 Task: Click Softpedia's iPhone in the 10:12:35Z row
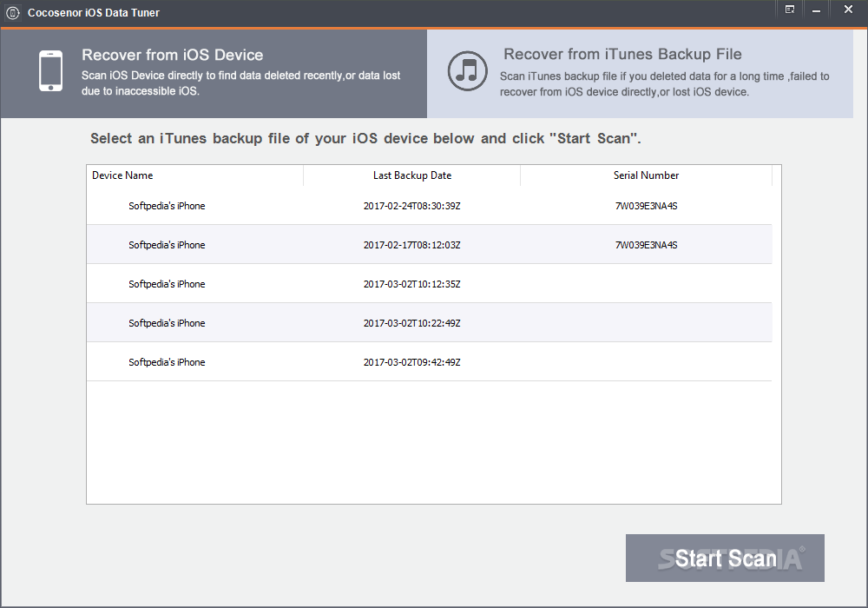coord(167,284)
